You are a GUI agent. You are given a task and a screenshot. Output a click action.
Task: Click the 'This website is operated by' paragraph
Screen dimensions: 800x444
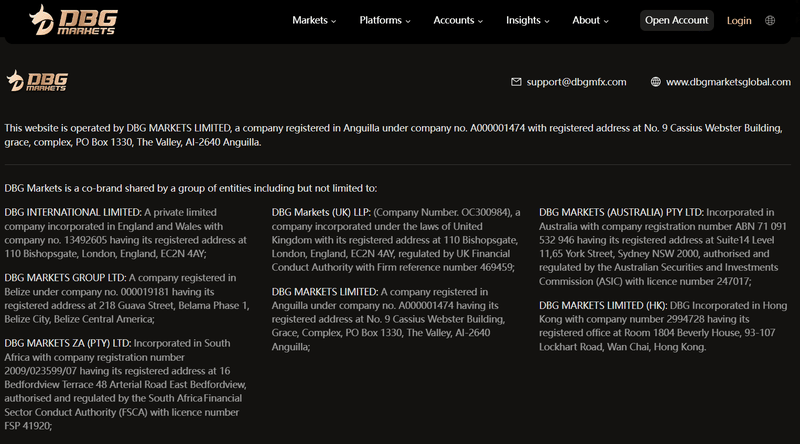tap(393, 135)
